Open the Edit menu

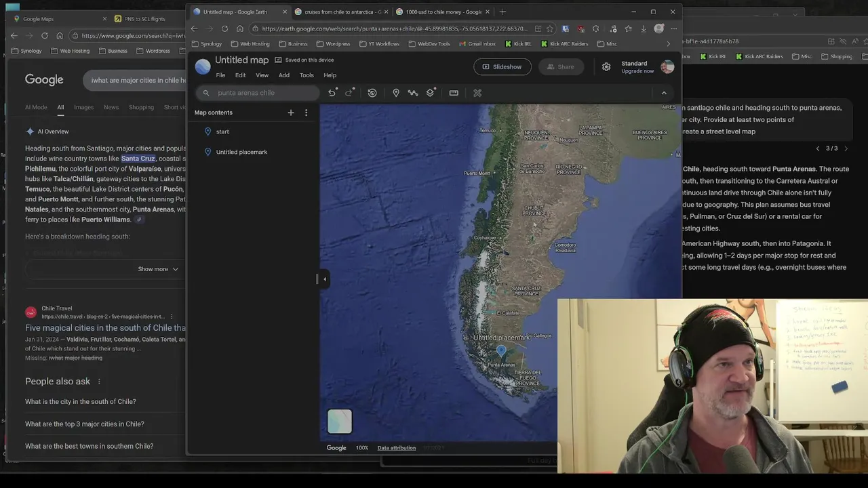(241, 75)
